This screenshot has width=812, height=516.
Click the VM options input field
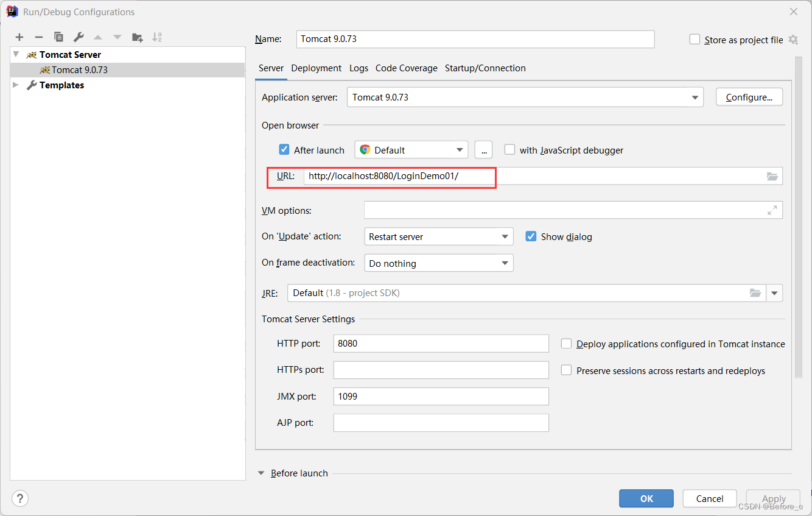click(573, 210)
